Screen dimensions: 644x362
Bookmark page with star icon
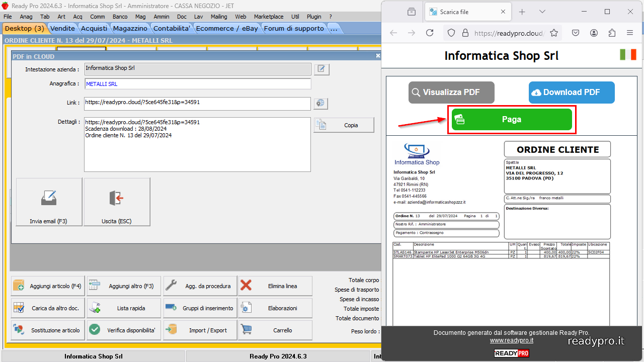coord(554,33)
